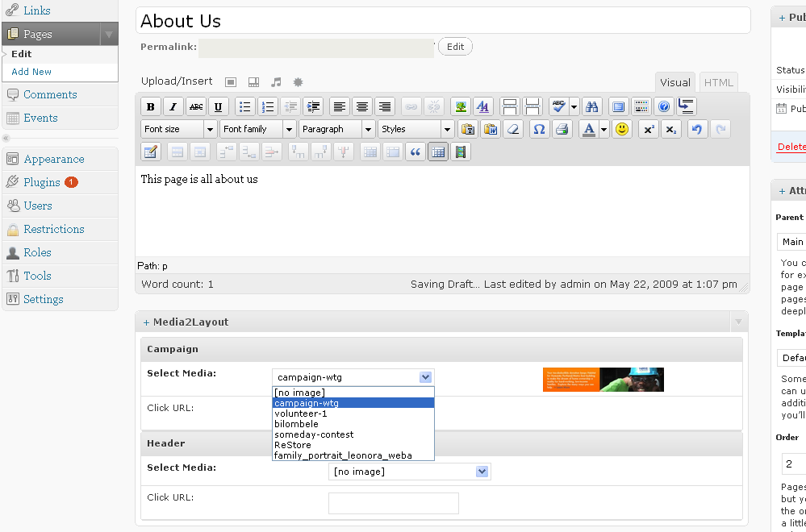
Task: Open editor help question mark icon
Action: coord(664,107)
